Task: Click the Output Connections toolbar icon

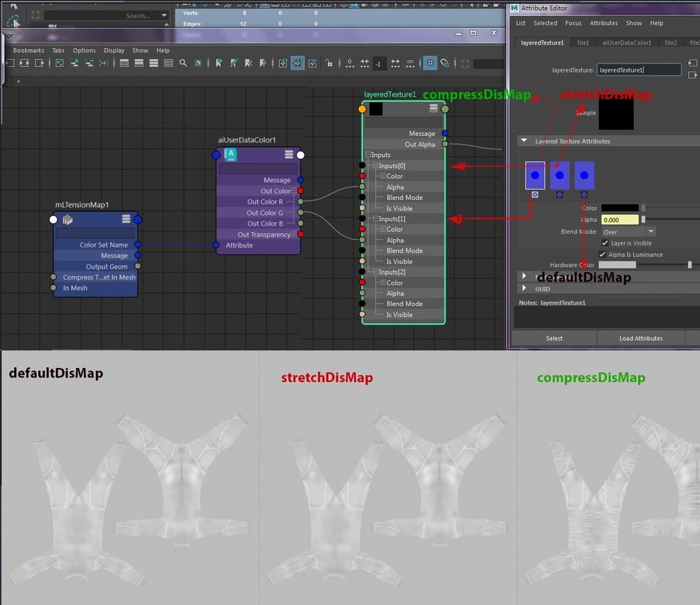Action: pyautogui.click(x=39, y=63)
